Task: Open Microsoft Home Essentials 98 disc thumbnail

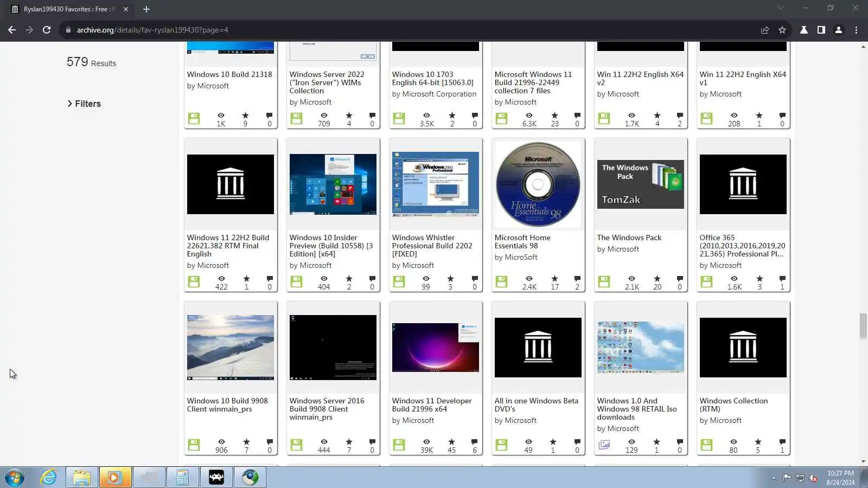Action: click(x=538, y=184)
